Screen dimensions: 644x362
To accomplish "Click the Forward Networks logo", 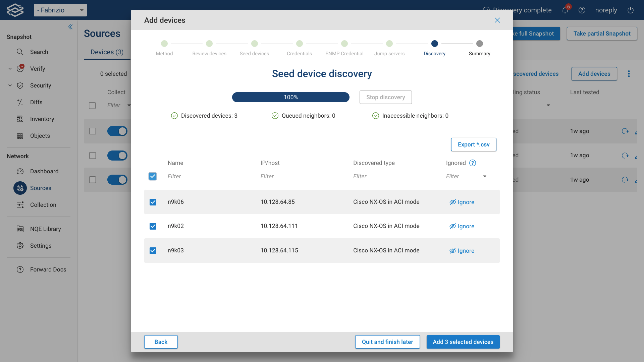I will (x=15, y=10).
